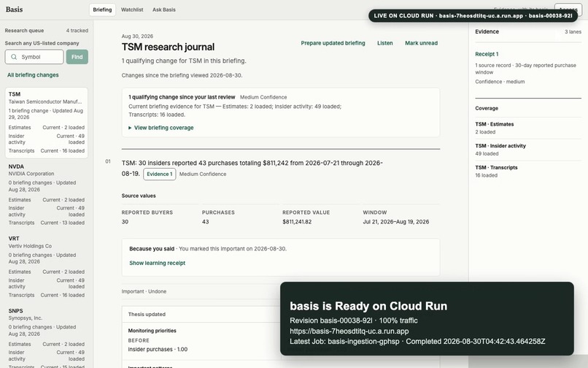588x368 pixels.
Task: Open Show learning receipt link
Action: (x=158, y=264)
